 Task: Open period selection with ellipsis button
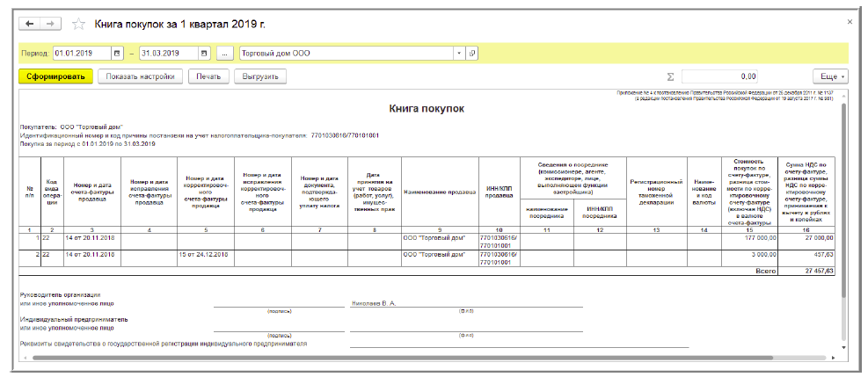click(x=224, y=54)
